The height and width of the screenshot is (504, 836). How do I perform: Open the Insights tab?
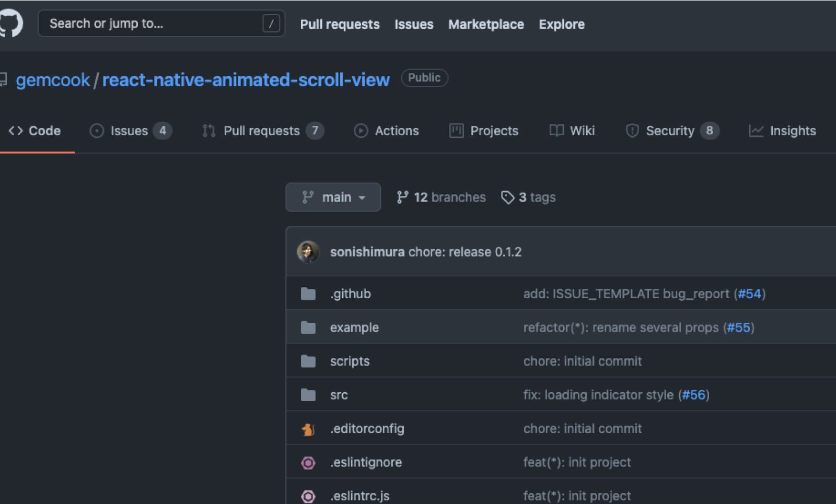tap(782, 131)
